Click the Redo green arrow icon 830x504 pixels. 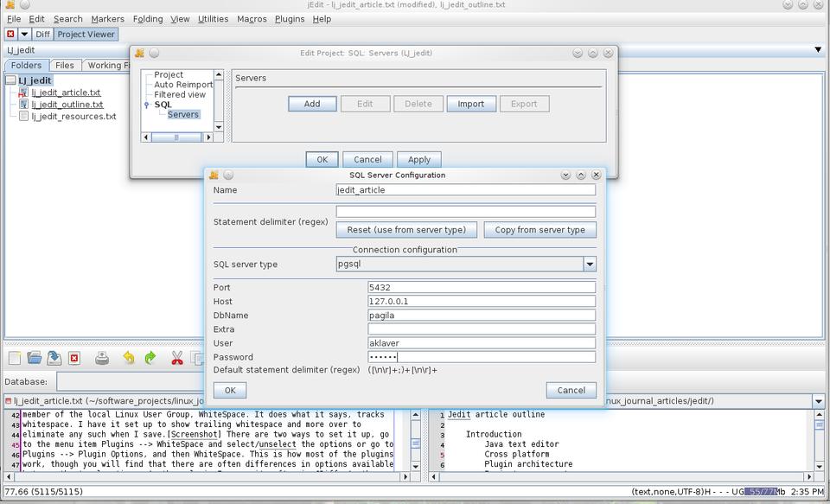[150, 358]
